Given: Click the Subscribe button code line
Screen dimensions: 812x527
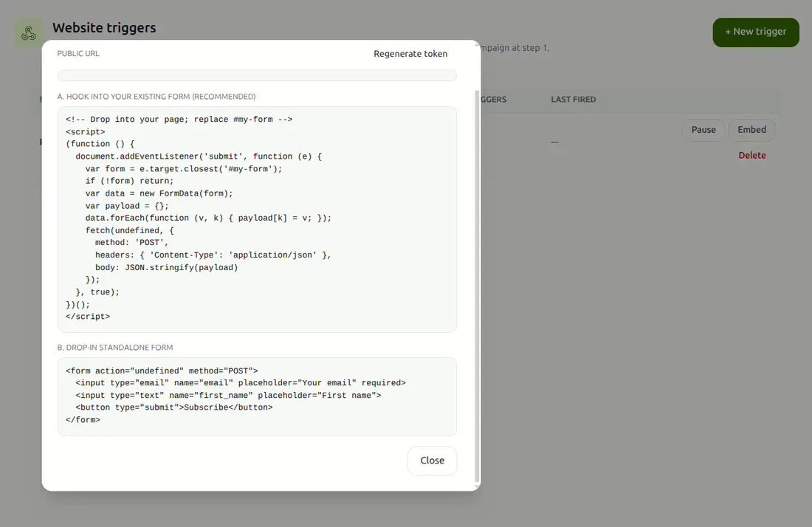Looking at the screenshot, I should click(x=174, y=407).
